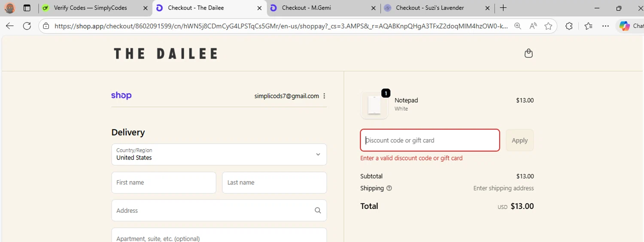
Task: Minimize the browser window
Action: click(x=597, y=8)
